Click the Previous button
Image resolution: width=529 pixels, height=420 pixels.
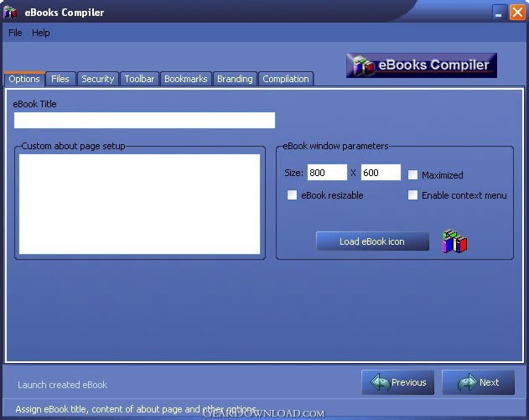pyautogui.click(x=397, y=382)
